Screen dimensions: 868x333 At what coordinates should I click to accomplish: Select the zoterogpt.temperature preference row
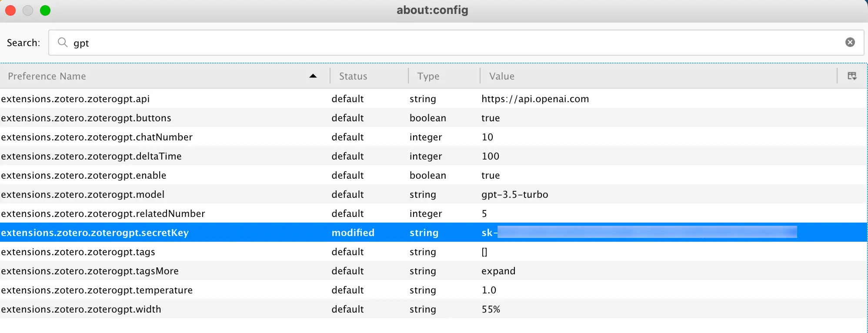97,290
